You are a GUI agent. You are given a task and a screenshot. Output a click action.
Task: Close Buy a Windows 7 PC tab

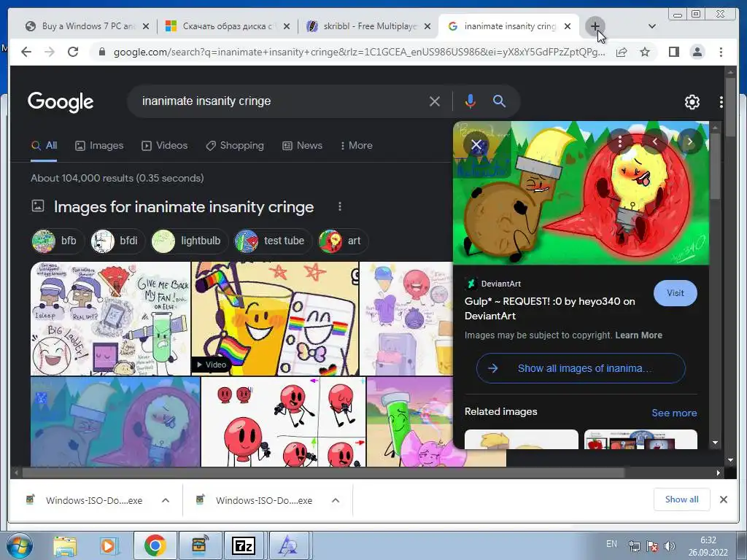tap(146, 26)
